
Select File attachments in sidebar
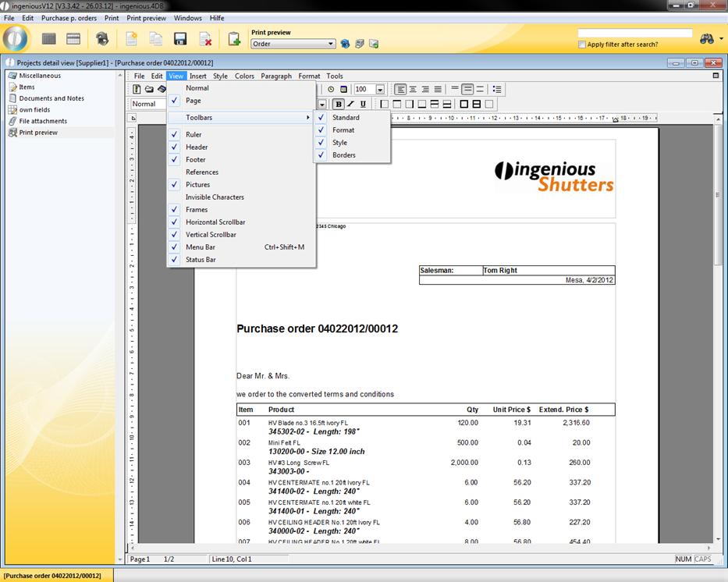click(x=43, y=121)
